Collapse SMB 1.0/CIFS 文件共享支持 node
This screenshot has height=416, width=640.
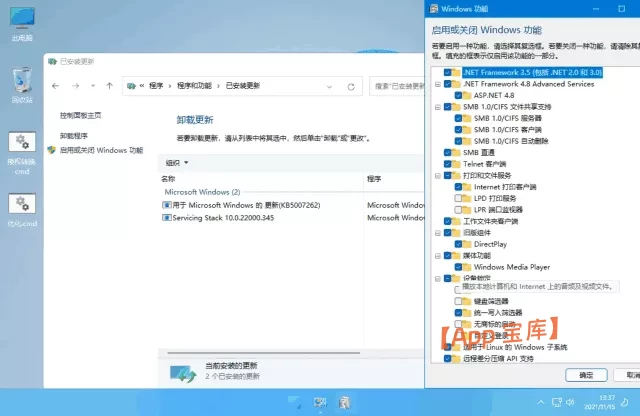[438, 107]
